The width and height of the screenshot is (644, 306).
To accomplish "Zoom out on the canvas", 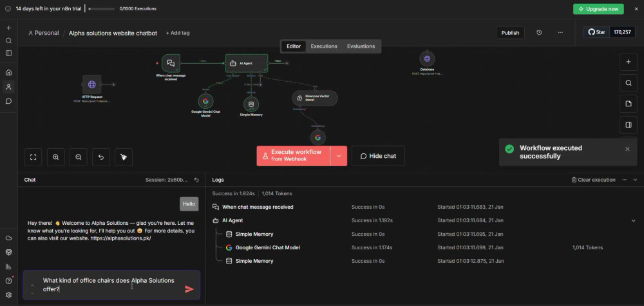I will [x=79, y=157].
